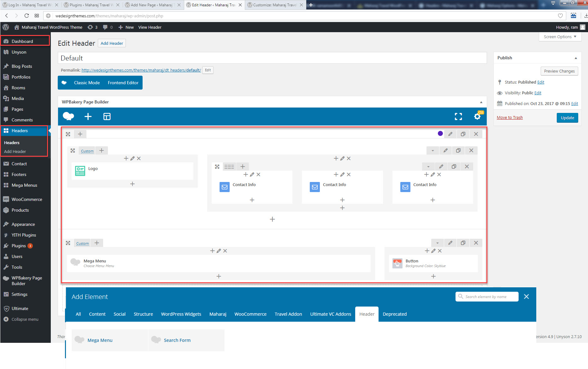Click the search element by name field
This screenshot has width=588, height=369.
coord(489,296)
